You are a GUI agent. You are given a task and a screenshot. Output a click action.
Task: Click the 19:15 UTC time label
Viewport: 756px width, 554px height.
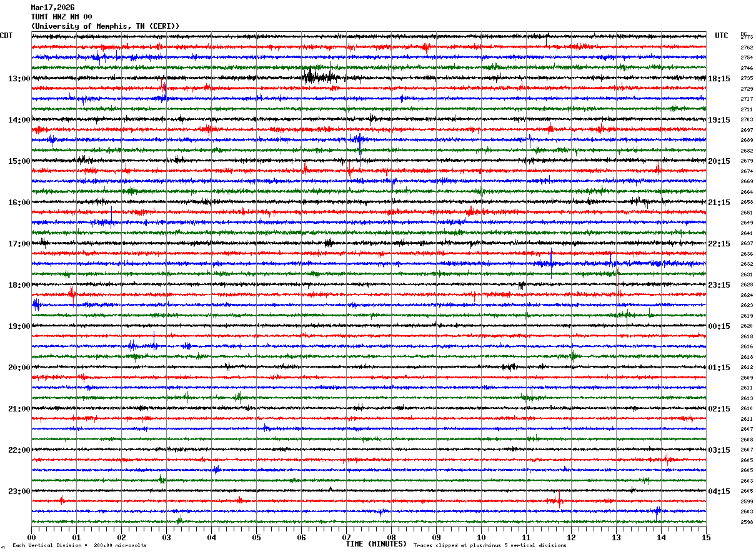pos(719,120)
